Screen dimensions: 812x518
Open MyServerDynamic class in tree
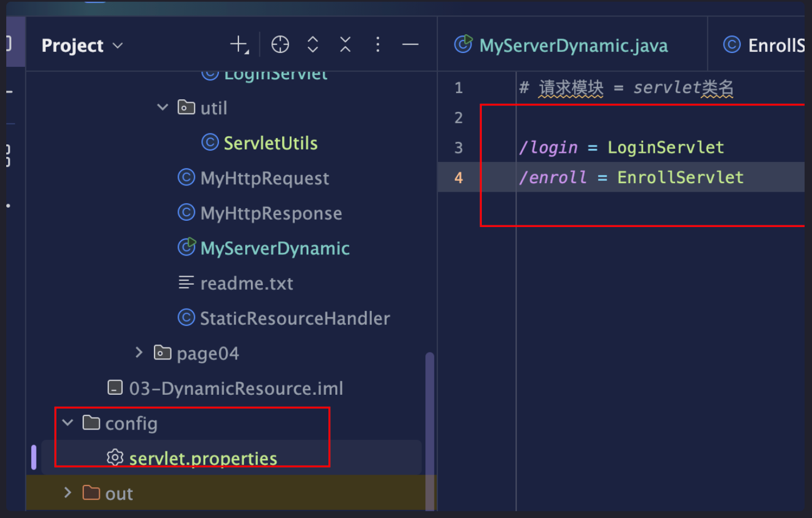tap(275, 248)
